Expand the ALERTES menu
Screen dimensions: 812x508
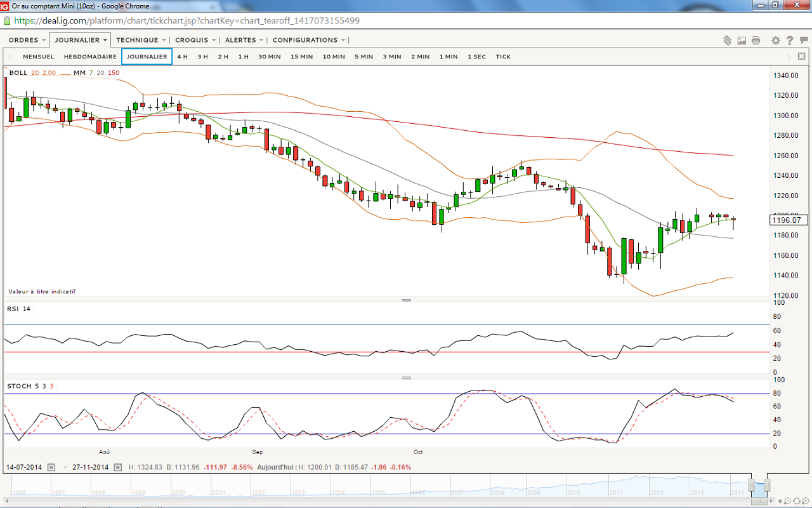click(x=244, y=40)
